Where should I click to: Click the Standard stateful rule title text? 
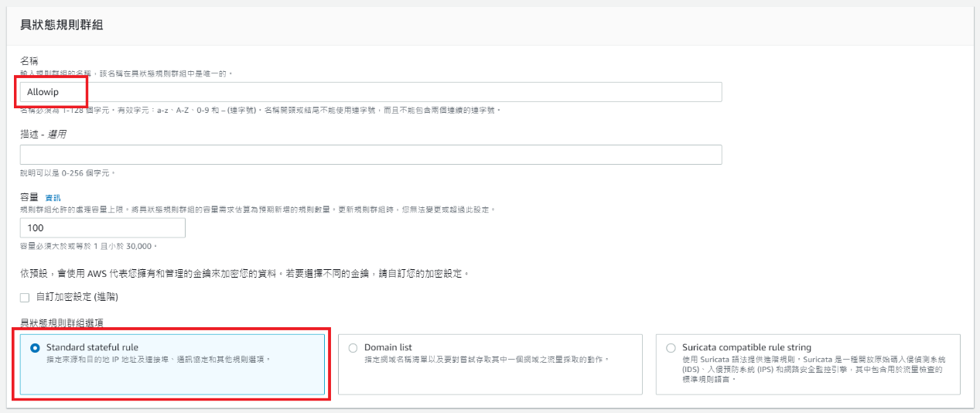92,347
